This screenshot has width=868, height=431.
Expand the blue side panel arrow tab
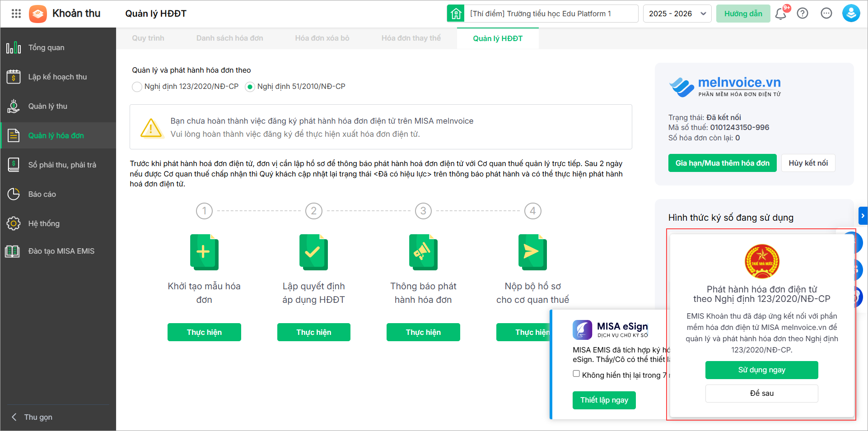tap(863, 216)
